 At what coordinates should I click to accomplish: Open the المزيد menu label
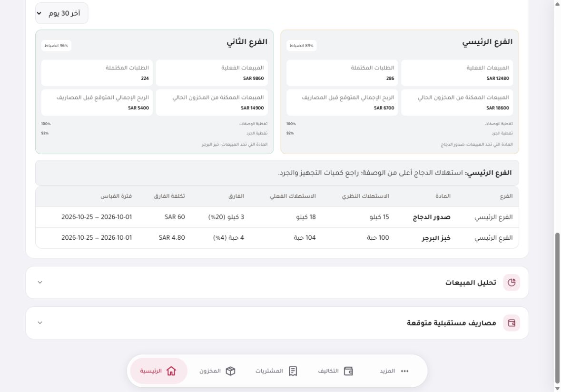[x=387, y=371]
